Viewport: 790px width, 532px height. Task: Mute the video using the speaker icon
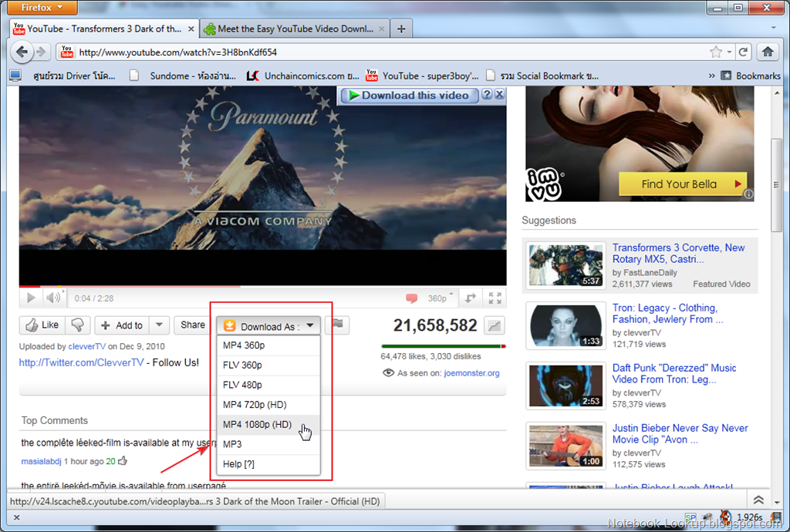(53, 298)
